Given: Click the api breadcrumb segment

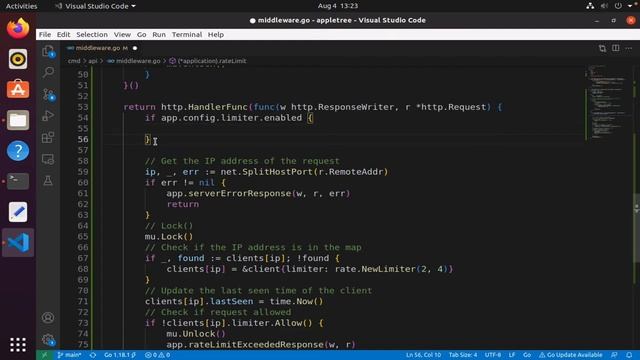Looking at the screenshot, I should [93, 61].
